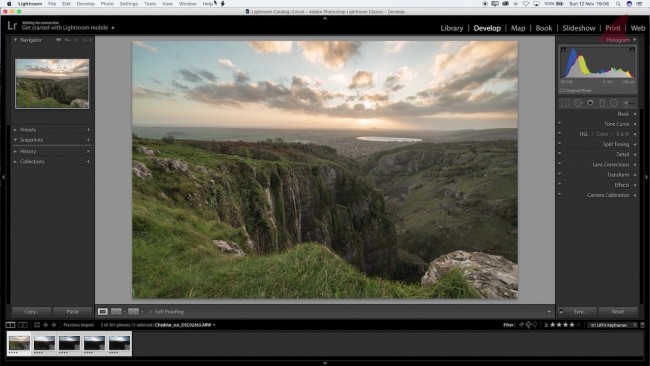This screenshot has width=650, height=366.
Task: Clear History with the X icon
Action: [88, 152]
